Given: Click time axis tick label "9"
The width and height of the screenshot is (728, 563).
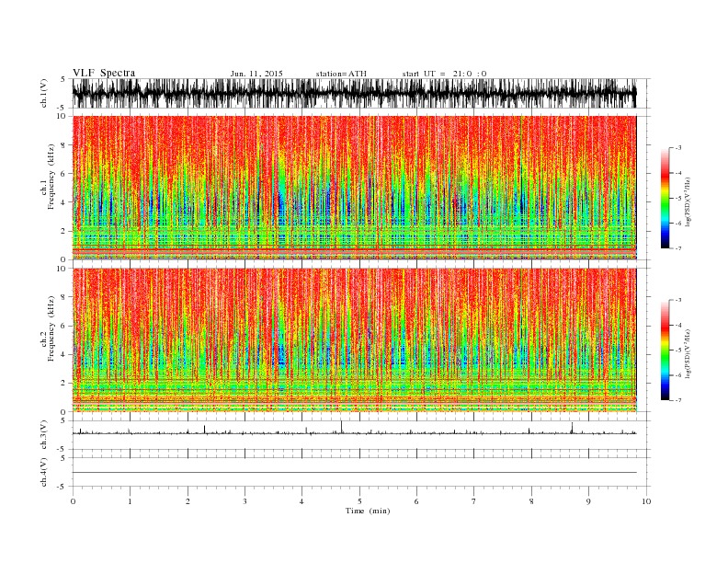Looking at the screenshot, I should pos(588,501).
